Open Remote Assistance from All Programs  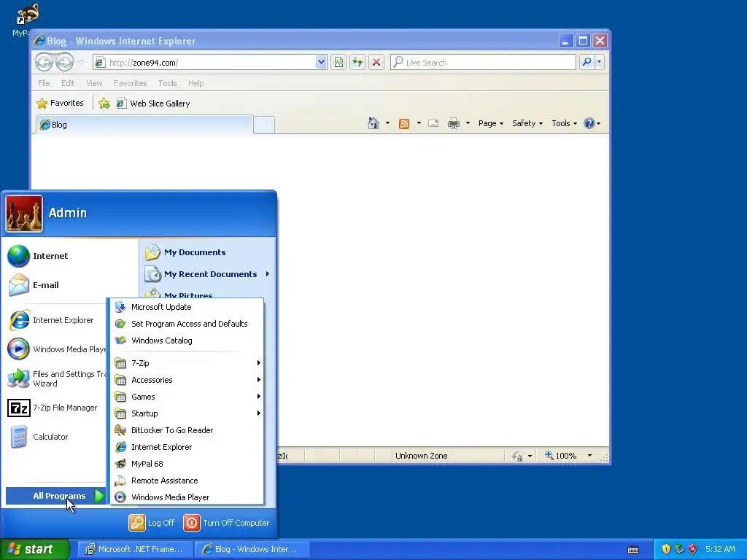tap(187, 481)
